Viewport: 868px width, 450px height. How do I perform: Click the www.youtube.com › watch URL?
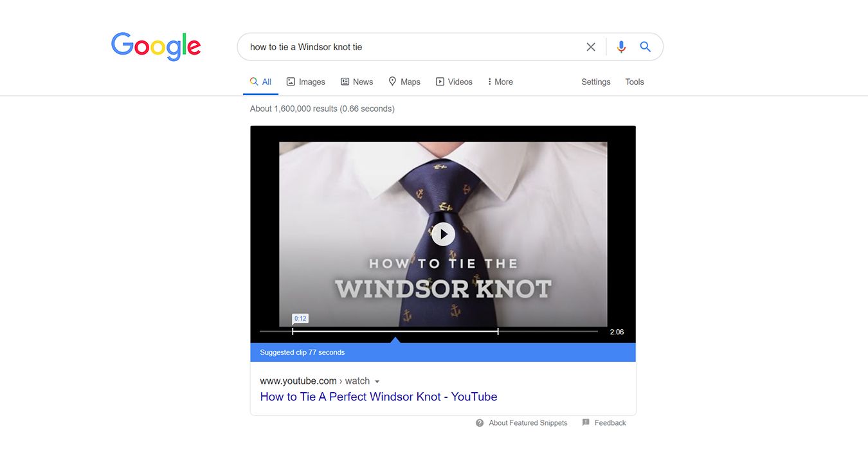point(315,381)
